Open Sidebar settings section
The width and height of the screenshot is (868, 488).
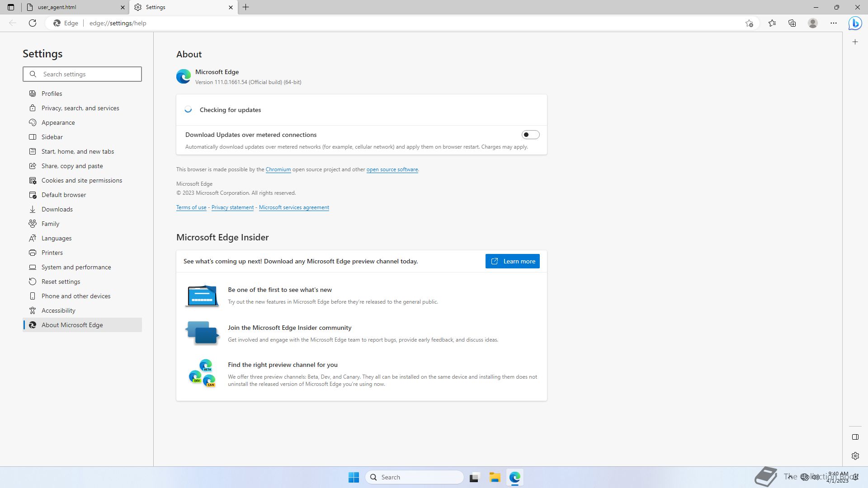82,137
